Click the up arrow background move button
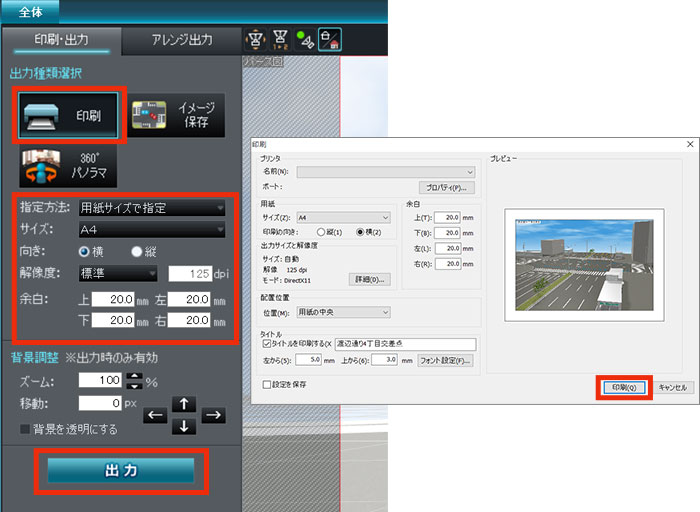This screenshot has height=512, width=700. click(183, 403)
